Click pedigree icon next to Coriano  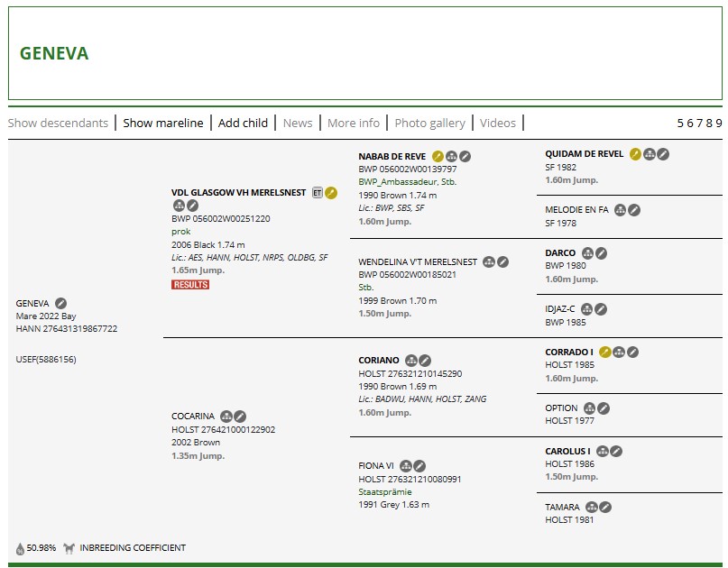click(x=411, y=361)
